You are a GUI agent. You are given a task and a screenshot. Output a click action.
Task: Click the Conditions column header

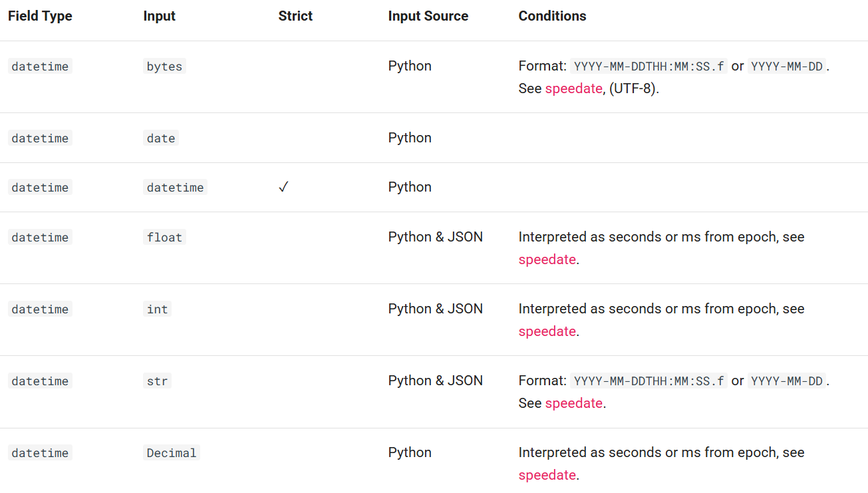pos(552,15)
